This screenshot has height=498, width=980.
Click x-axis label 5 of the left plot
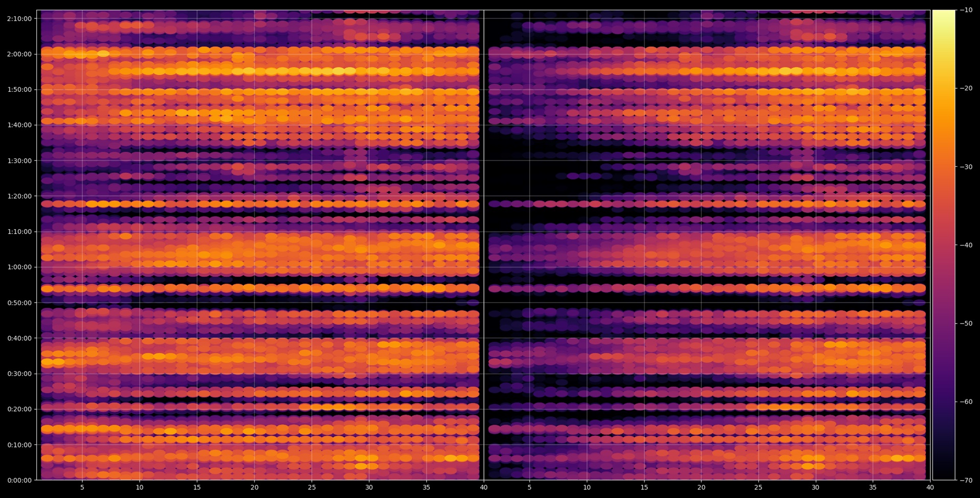tap(82, 487)
